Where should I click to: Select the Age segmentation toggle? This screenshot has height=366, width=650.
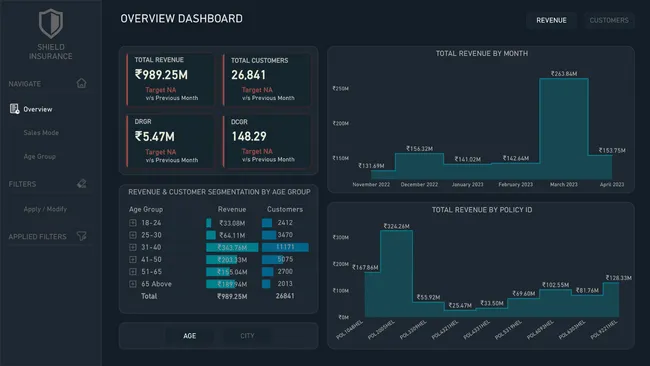(190, 336)
